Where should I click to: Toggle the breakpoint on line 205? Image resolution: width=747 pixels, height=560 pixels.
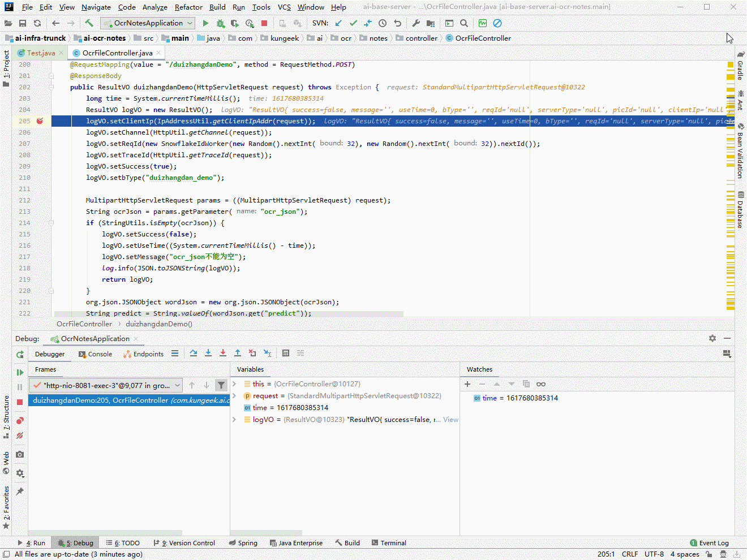click(40, 121)
